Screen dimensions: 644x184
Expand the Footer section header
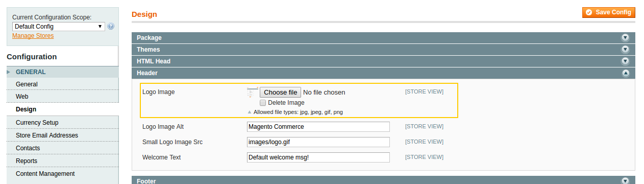(383, 180)
